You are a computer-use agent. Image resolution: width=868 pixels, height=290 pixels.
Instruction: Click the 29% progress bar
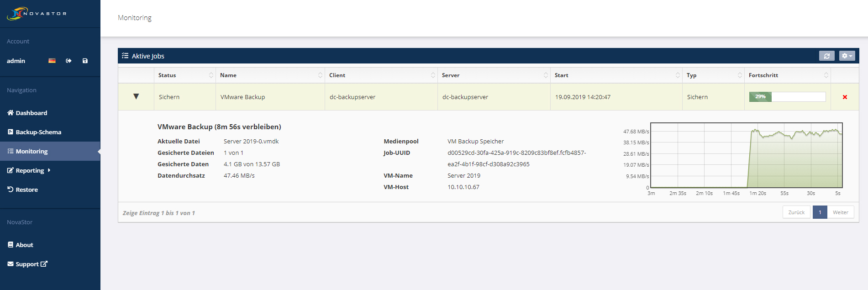click(787, 97)
